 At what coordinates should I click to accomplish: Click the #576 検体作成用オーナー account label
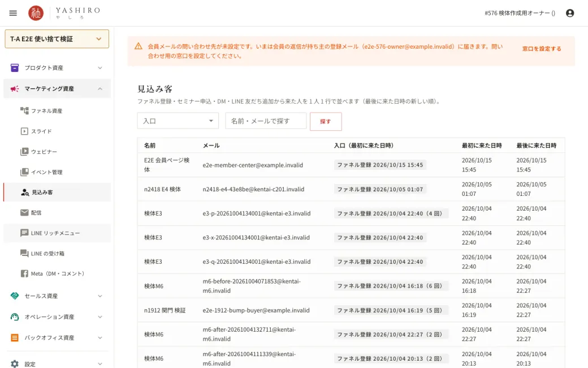point(520,13)
